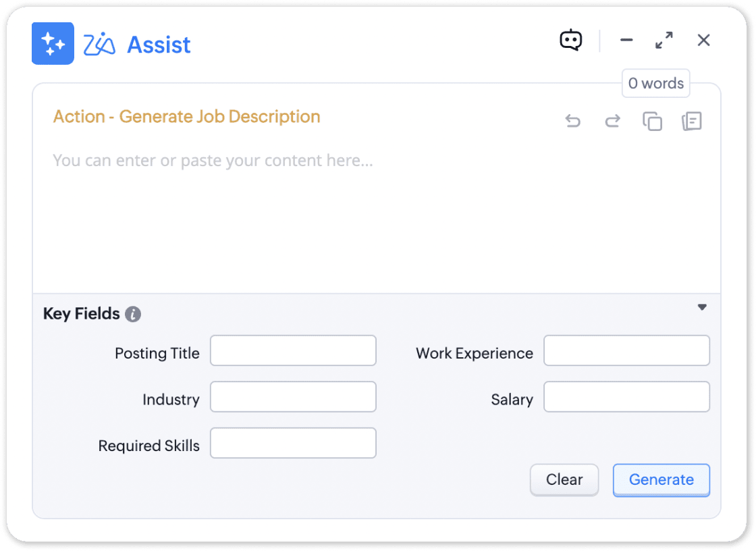The image size is (756, 551).
Task: Click the Required Skills field
Action: tap(293, 443)
